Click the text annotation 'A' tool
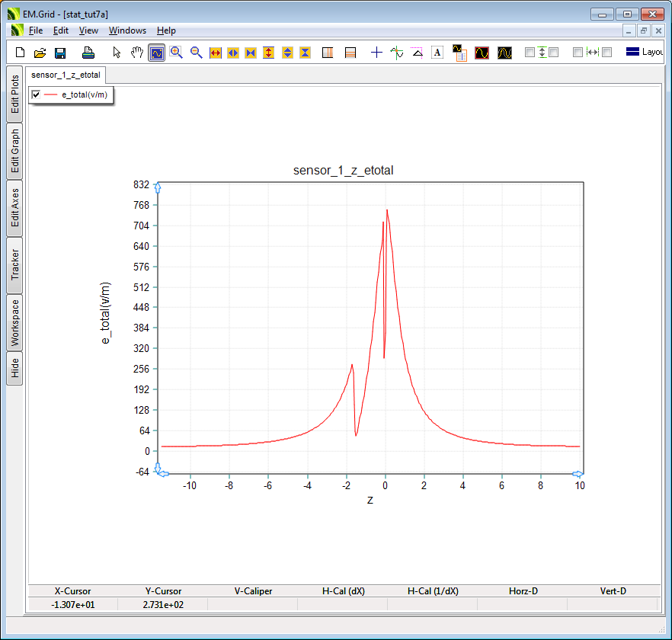672x640 pixels. pos(437,53)
